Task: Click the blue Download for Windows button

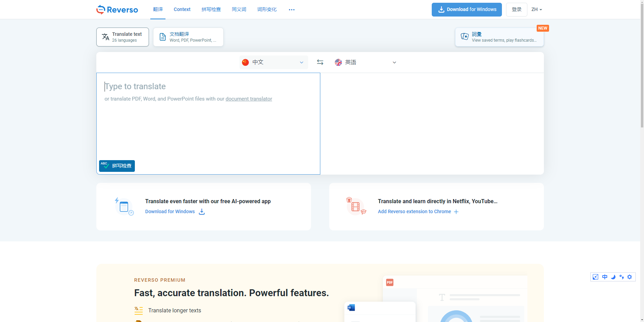Action: point(467,10)
